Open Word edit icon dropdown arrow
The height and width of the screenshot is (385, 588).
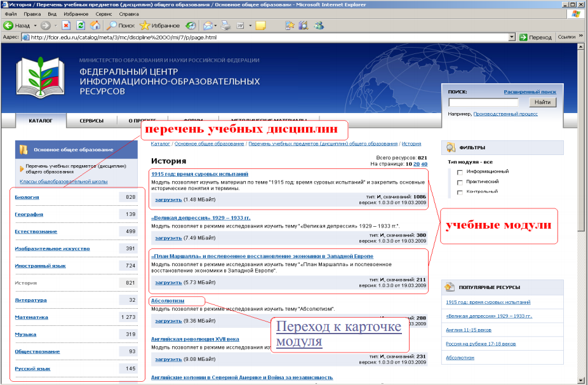[x=250, y=25]
